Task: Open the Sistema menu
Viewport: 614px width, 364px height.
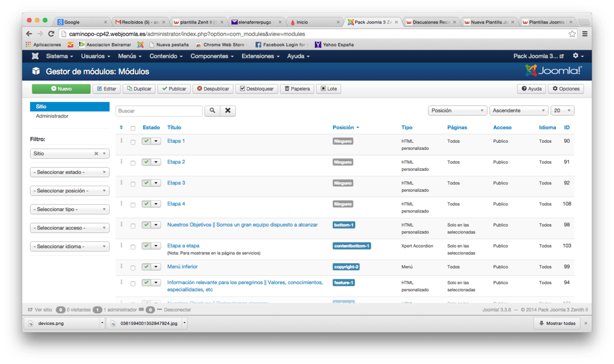Action: tap(60, 56)
